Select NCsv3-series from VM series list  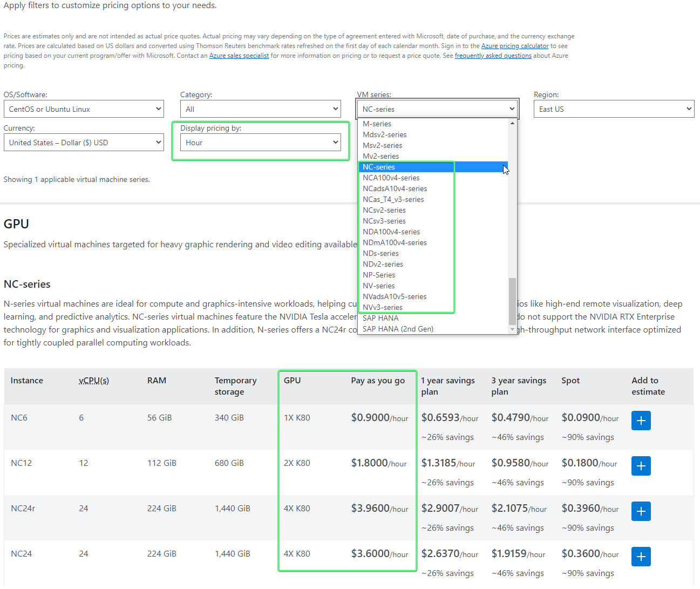tap(384, 221)
